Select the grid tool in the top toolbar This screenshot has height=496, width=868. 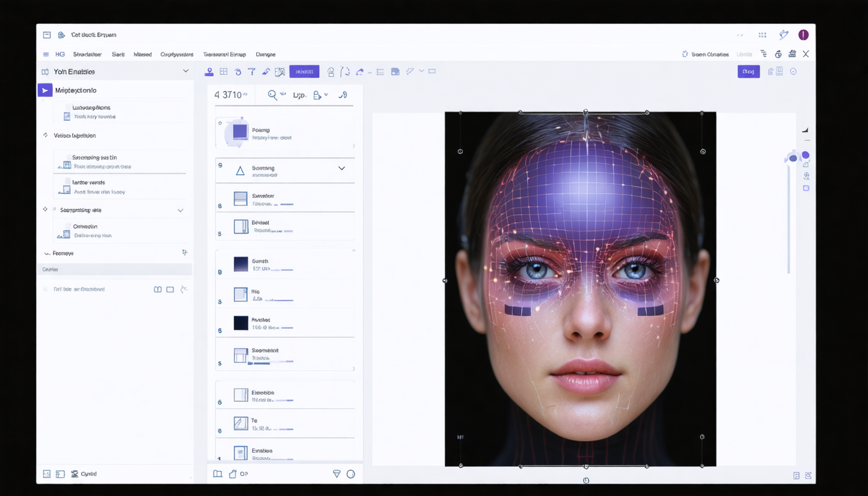click(223, 72)
